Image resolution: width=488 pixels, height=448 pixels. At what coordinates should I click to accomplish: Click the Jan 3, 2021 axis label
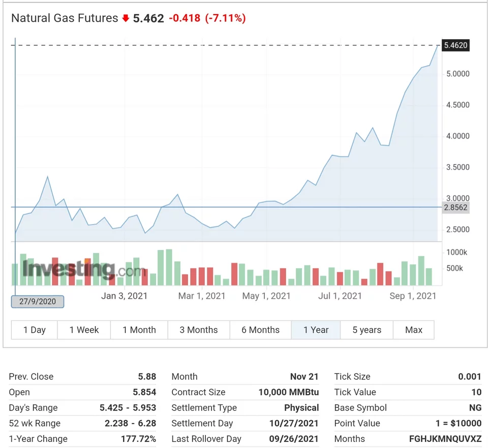pos(124,296)
